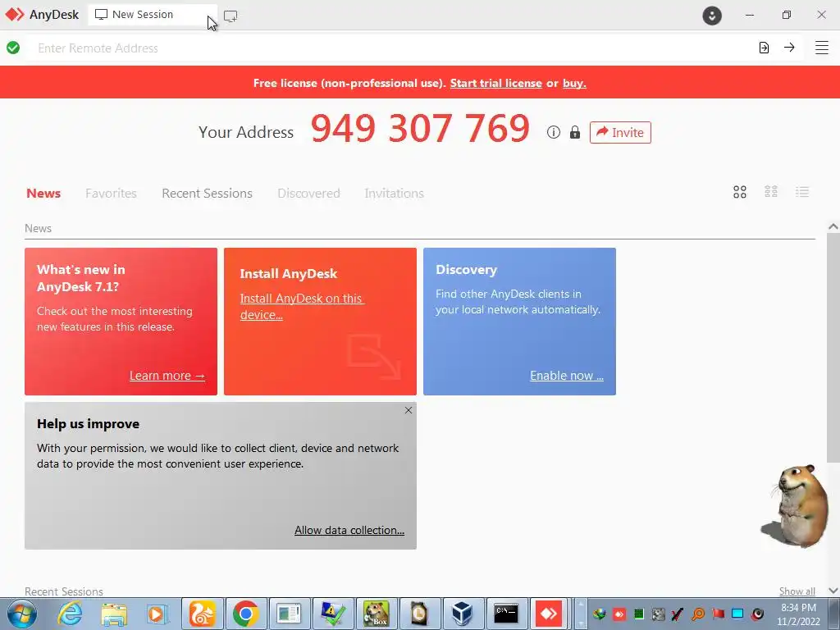Switch to the Recent Sessions tab
The height and width of the screenshot is (630, 840).
[x=207, y=194]
